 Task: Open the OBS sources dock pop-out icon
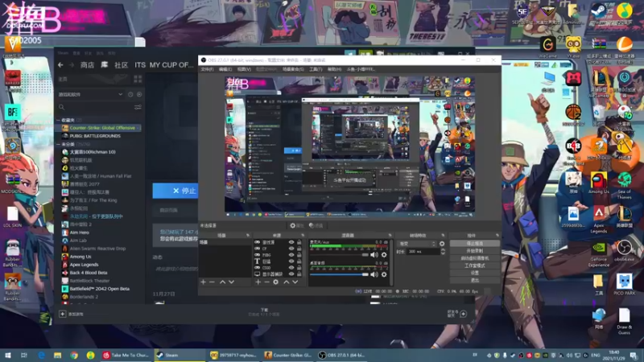click(x=303, y=236)
